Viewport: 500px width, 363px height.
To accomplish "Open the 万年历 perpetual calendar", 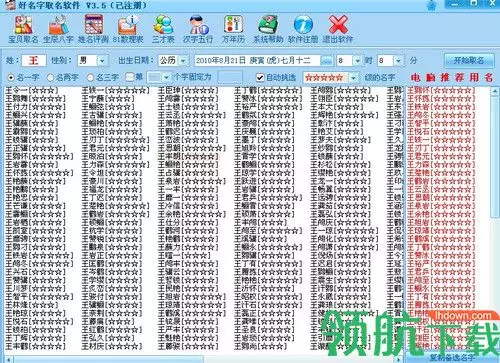I will click(x=233, y=29).
